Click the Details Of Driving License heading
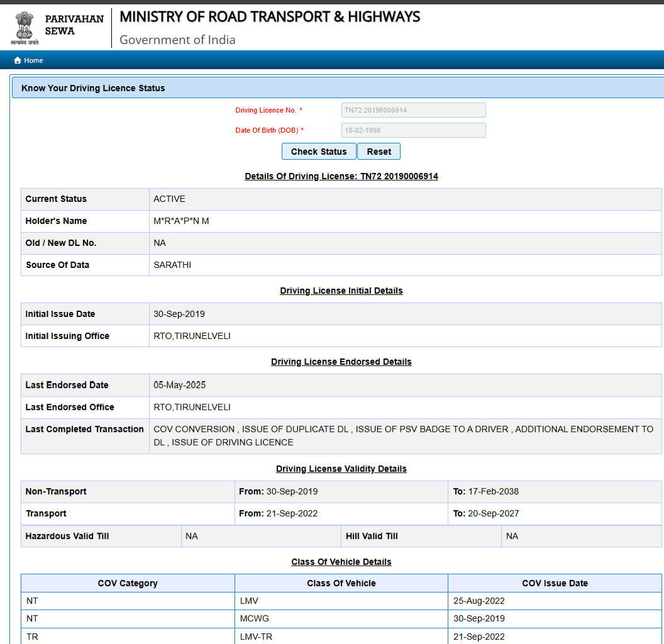The height and width of the screenshot is (644, 664). pos(341,176)
